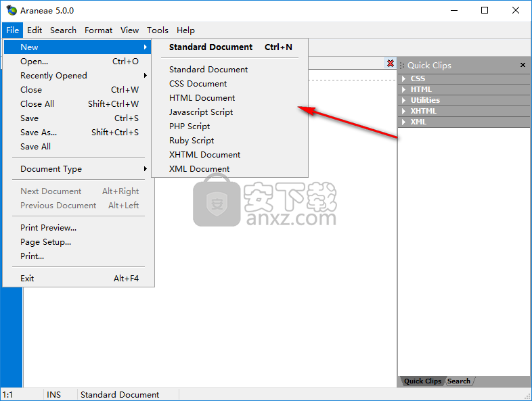Choose Save All from File menu
Screen dimensions: 532x401
tap(78, 147)
